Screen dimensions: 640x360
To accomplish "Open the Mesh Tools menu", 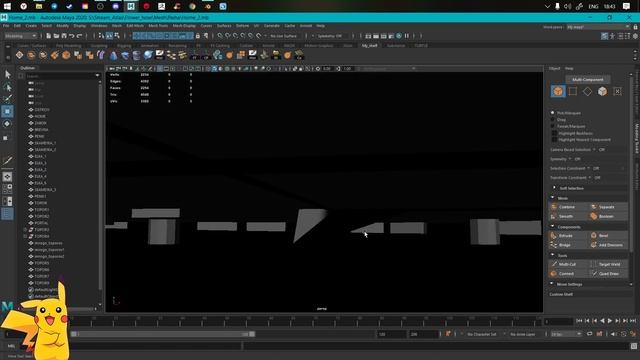I will pos(158,26).
